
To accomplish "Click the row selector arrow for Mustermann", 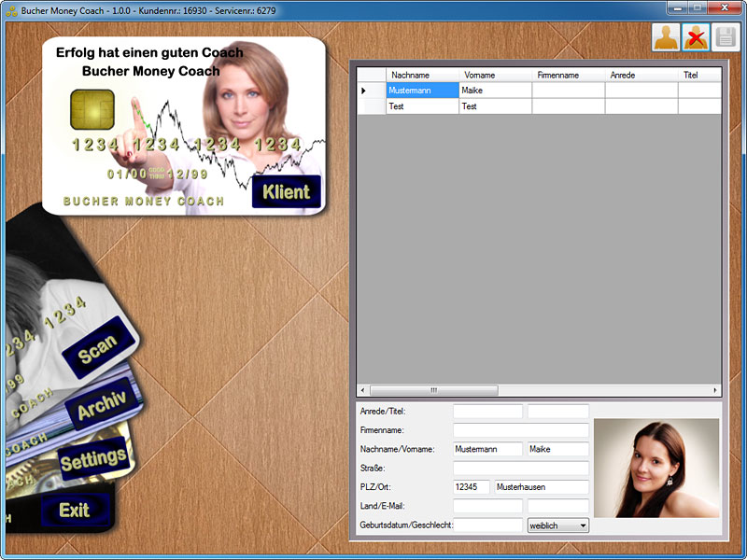I will click(x=372, y=91).
